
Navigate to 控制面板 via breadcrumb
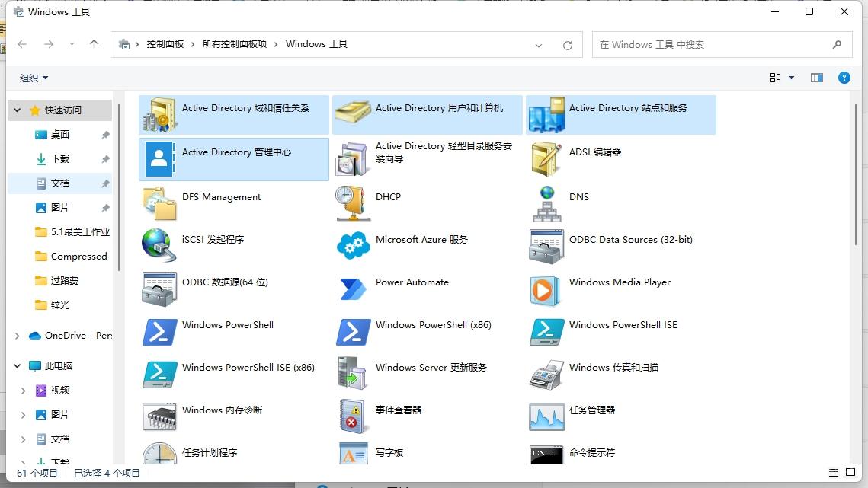(166, 44)
